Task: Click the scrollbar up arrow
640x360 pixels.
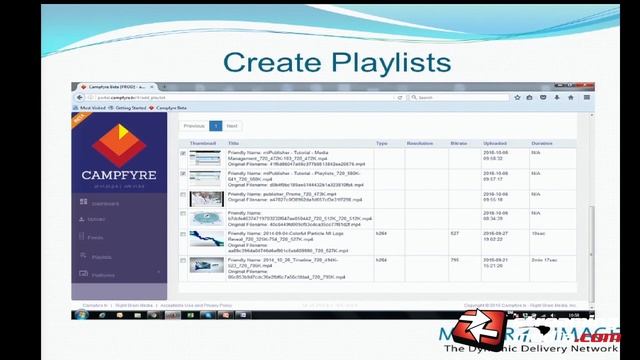Action: (x=591, y=116)
